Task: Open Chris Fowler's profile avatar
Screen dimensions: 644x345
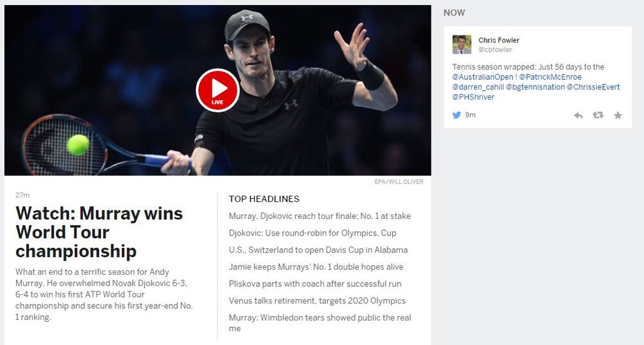Action: pos(462,45)
